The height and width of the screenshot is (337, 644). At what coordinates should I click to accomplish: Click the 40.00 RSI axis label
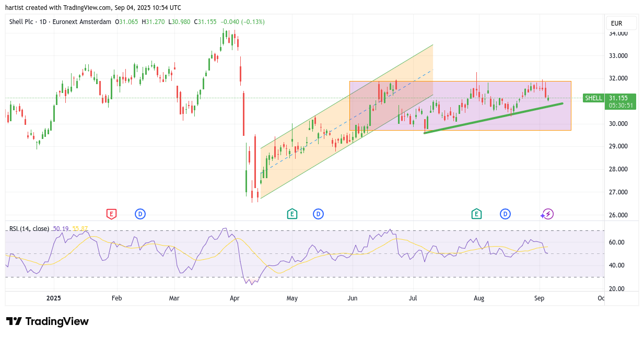tap(617, 265)
